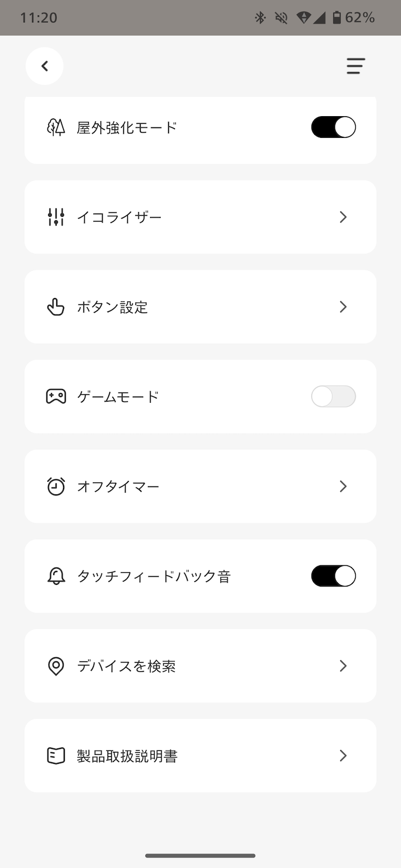Screen dimensions: 401x868
Task: Tap the button settings hand icon
Action: click(56, 307)
